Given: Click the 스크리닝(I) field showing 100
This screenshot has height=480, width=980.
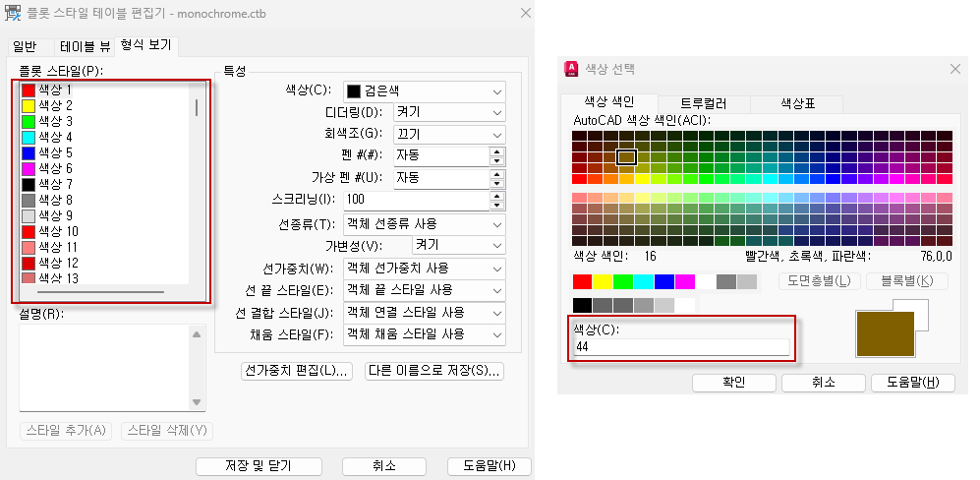Looking at the screenshot, I should (x=416, y=201).
